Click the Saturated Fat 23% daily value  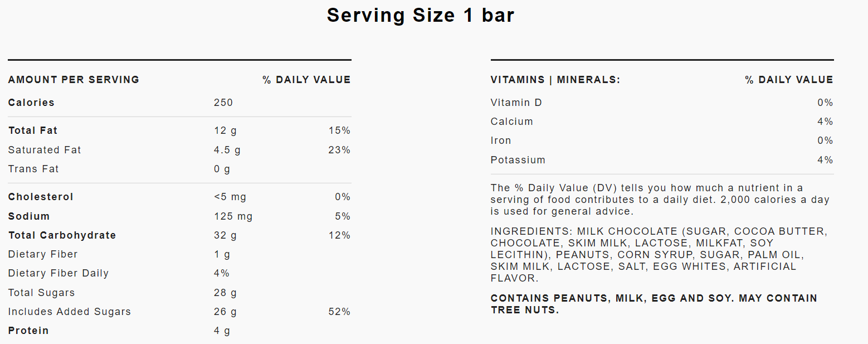click(339, 150)
